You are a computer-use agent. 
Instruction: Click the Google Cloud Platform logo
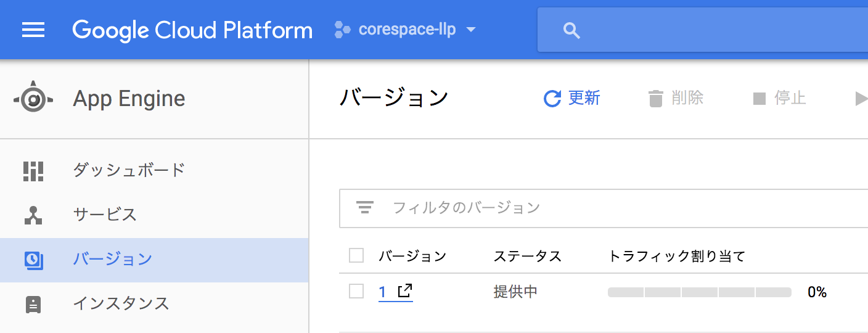[x=192, y=30]
